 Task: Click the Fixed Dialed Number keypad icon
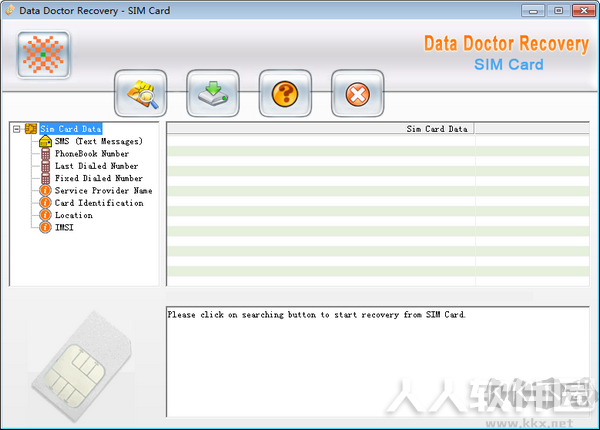tap(46, 178)
